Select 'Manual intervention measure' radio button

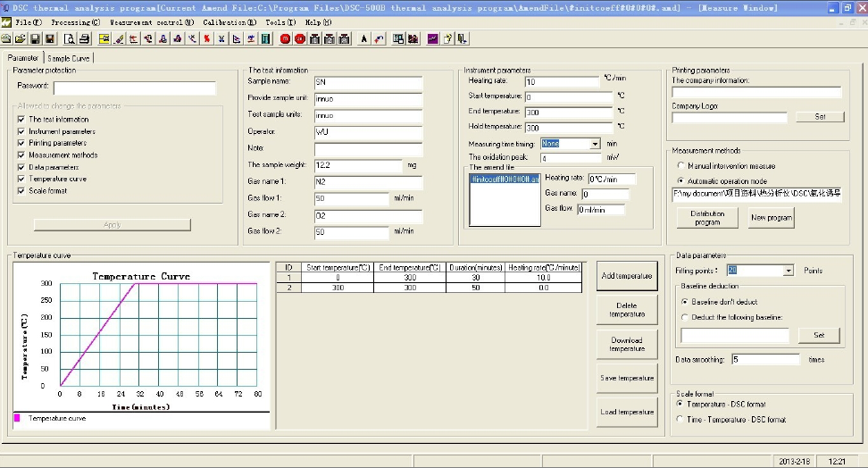[x=680, y=165]
